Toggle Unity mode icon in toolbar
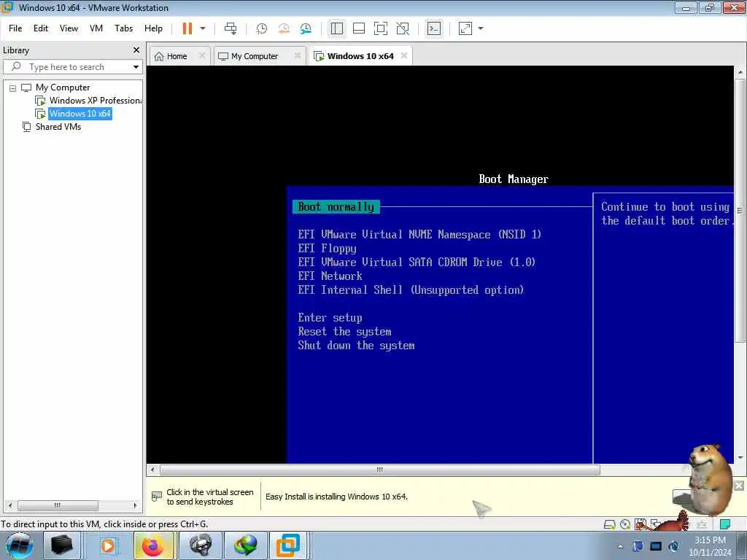 click(403, 28)
